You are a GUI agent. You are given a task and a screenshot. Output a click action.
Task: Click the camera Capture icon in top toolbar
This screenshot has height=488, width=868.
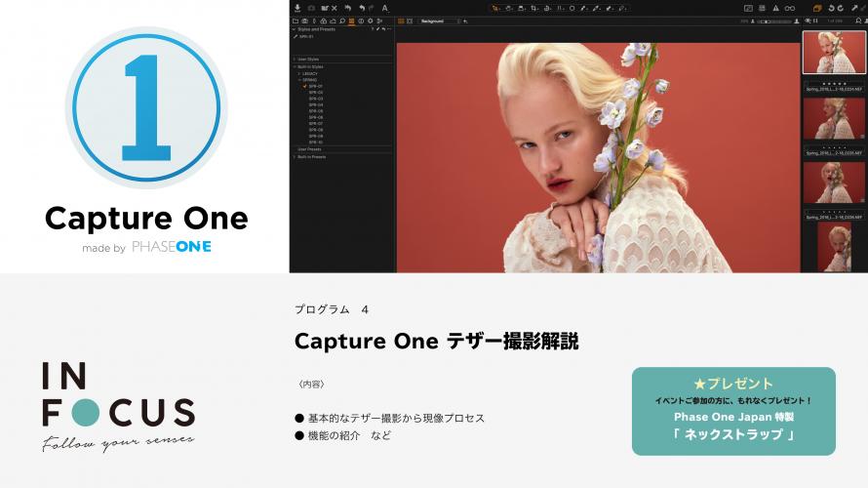(311, 9)
